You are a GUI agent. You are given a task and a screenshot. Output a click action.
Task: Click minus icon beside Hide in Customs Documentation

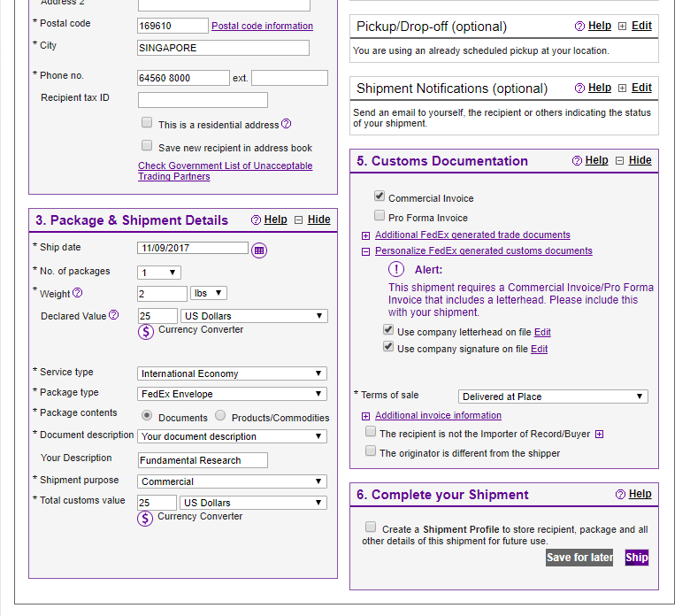tap(619, 161)
